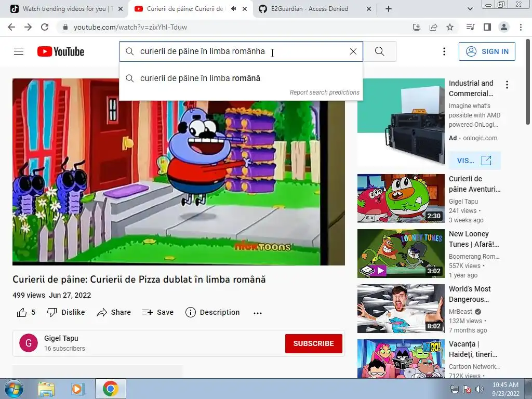Open Report search predictions link
This screenshot has height=399, width=532.
[x=324, y=92]
